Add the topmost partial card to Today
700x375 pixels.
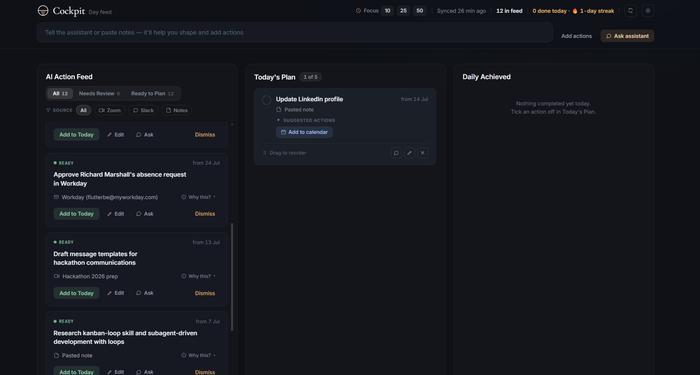pyautogui.click(x=76, y=135)
